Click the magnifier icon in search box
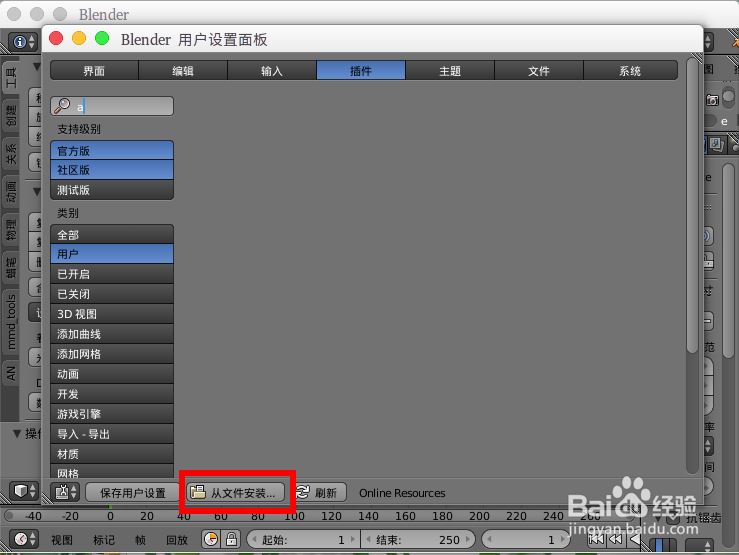This screenshot has height=555, width=739. [x=62, y=106]
